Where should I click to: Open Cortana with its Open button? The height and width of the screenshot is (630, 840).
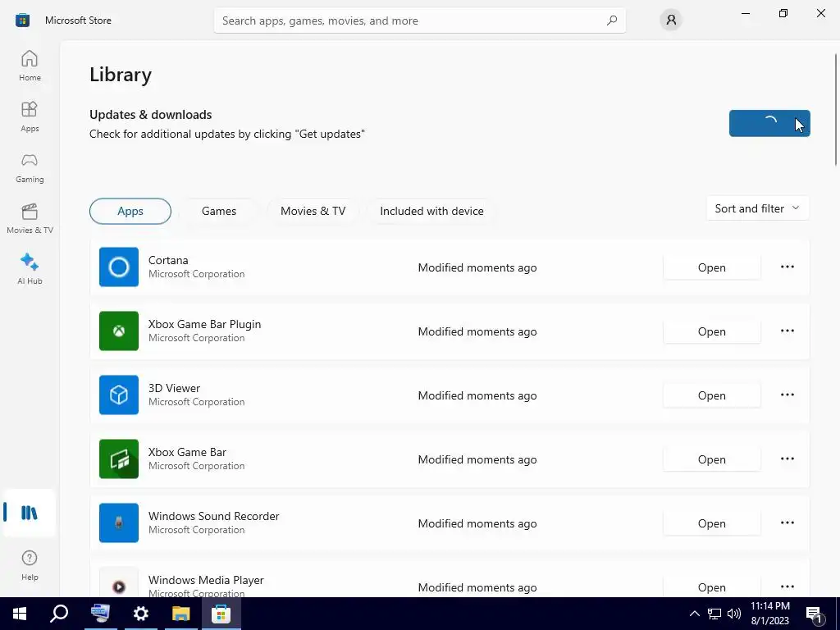click(x=711, y=267)
